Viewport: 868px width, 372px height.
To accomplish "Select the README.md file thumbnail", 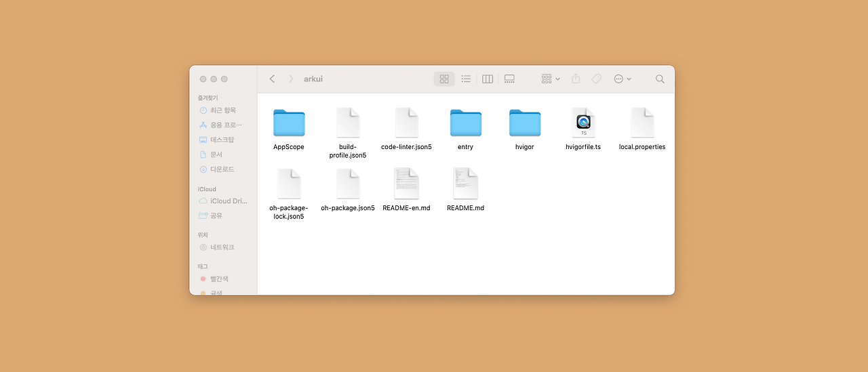I will pos(466,184).
